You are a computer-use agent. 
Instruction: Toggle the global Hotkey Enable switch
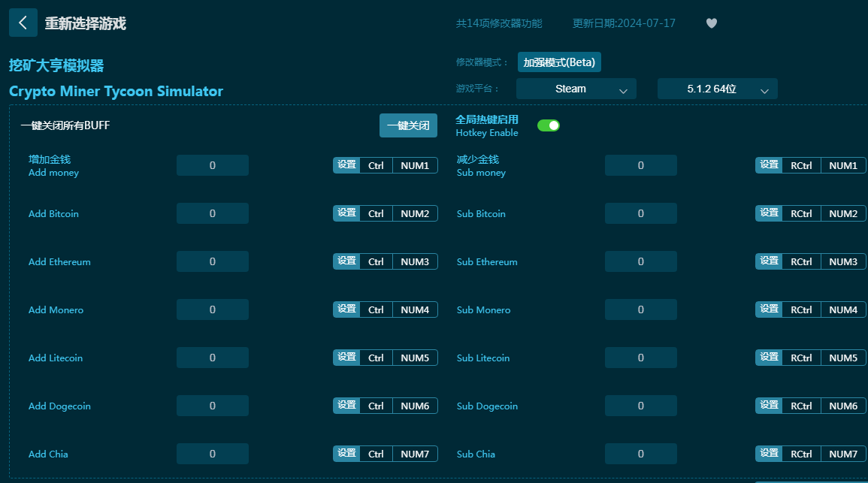[x=549, y=125]
